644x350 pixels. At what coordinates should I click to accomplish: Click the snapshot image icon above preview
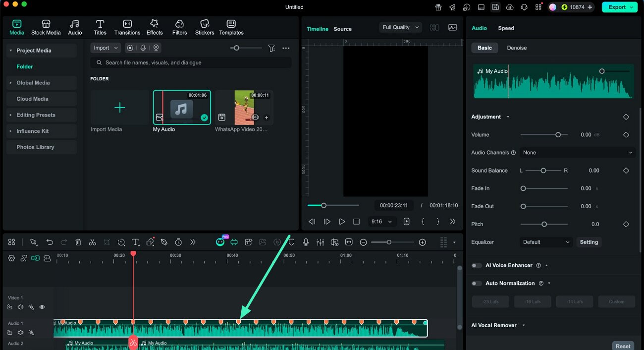[452, 28]
